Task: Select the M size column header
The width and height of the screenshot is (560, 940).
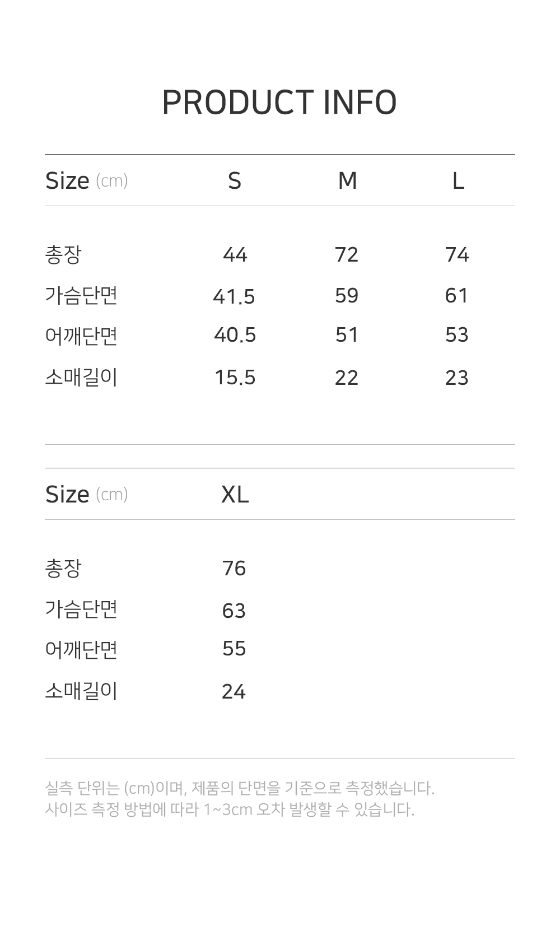Action: point(347,181)
